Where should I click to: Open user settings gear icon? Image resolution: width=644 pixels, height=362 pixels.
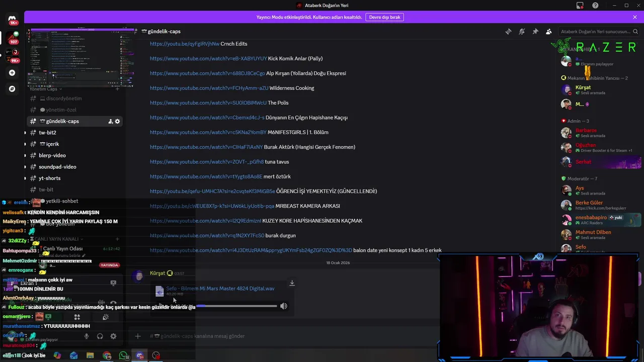click(113, 336)
